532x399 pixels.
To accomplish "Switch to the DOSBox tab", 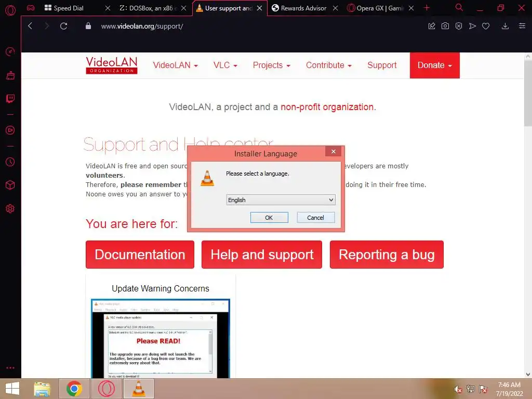I will point(146,8).
